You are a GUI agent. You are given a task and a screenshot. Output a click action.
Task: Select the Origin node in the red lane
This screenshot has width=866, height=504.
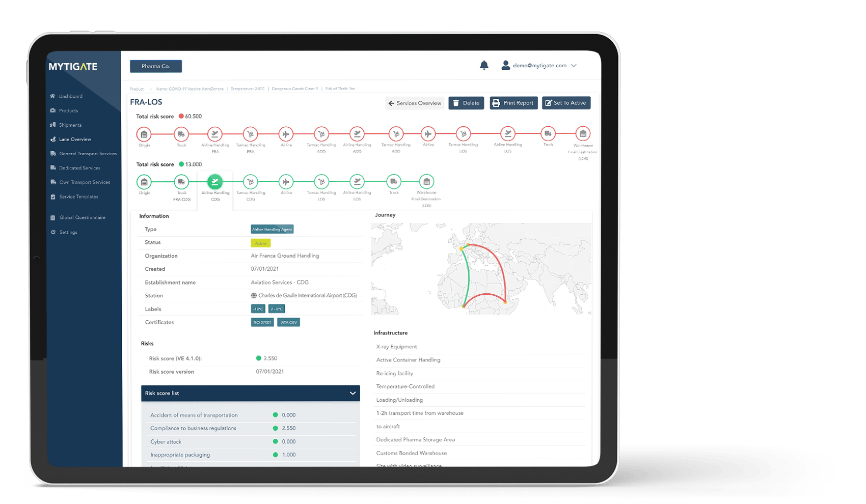coord(144,134)
